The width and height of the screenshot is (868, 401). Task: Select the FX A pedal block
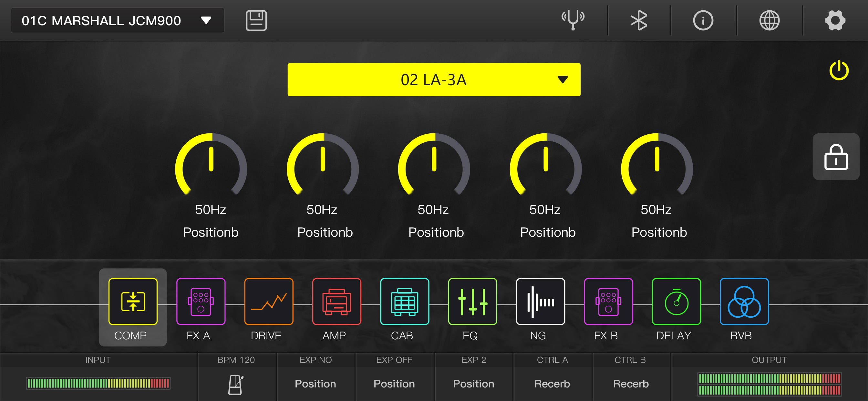point(201,302)
